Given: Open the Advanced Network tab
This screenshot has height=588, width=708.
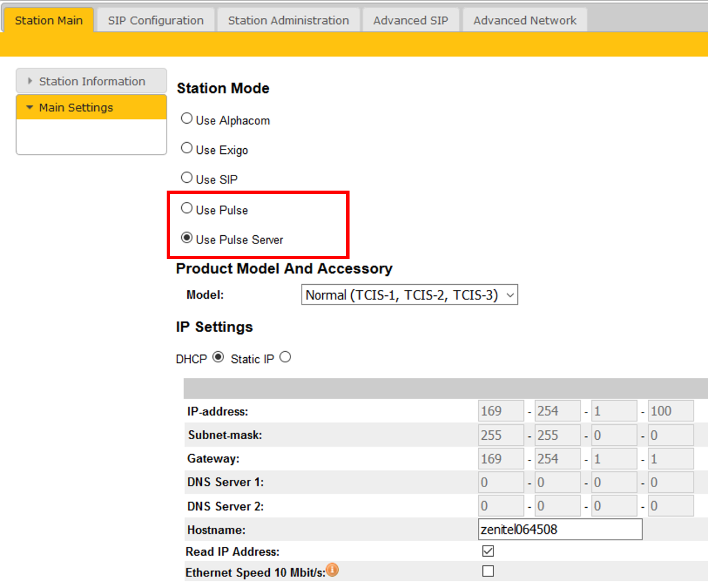Looking at the screenshot, I should coord(525,21).
